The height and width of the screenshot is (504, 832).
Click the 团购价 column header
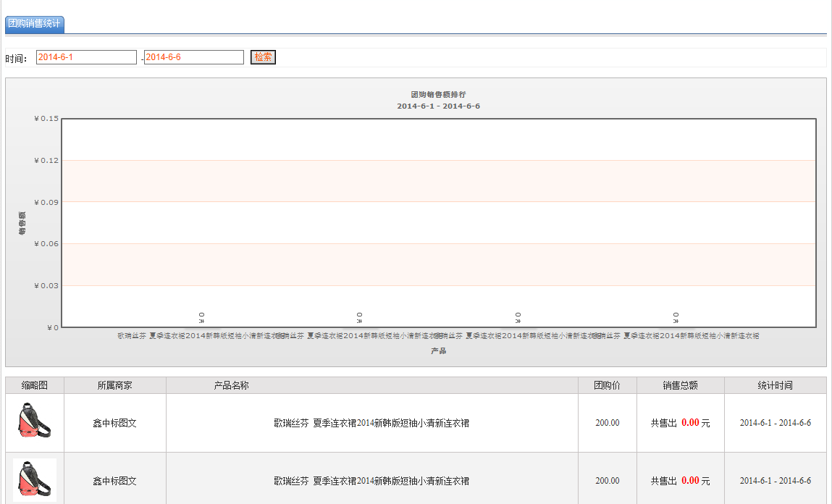(x=607, y=385)
